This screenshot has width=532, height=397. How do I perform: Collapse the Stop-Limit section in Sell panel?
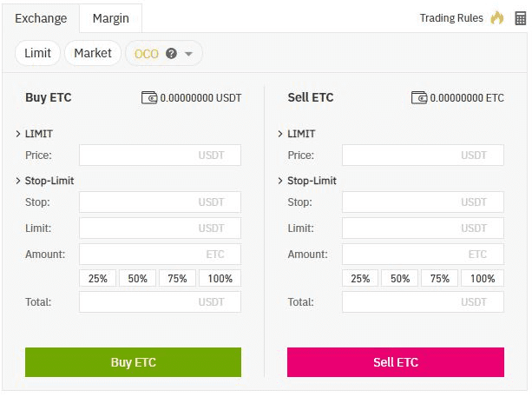(x=280, y=181)
